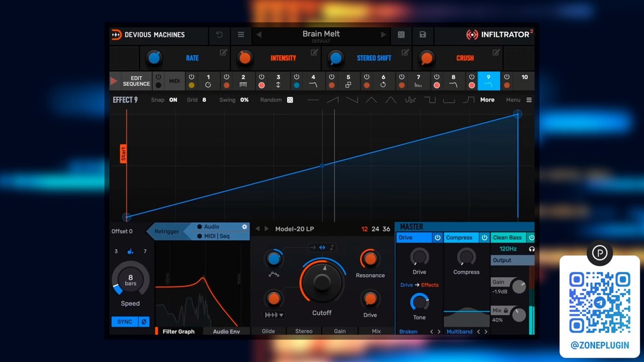Switch to previous filter model arrow
This screenshot has width=644, height=362.
257,229
